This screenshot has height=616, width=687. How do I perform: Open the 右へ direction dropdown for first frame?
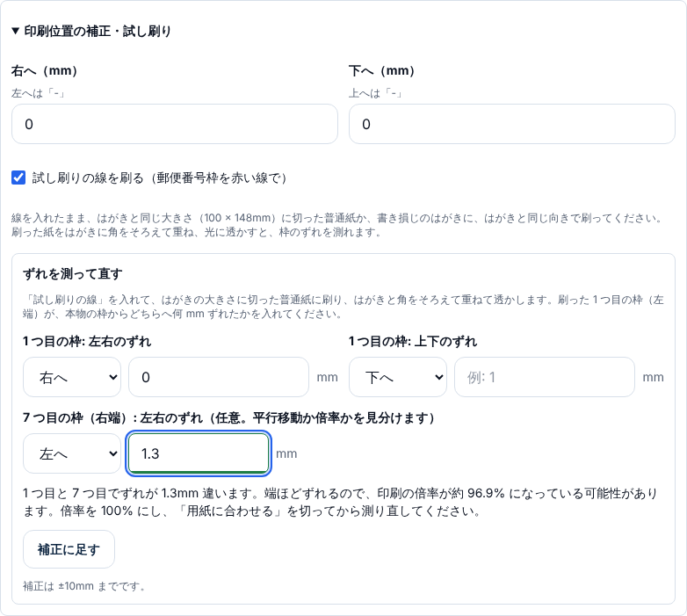tap(72, 377)
